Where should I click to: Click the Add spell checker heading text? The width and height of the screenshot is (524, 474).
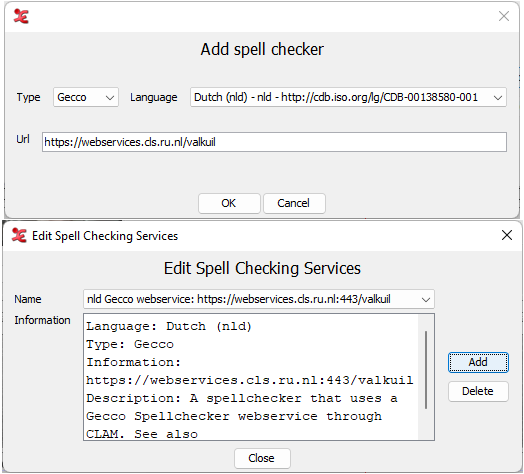[262, 49]
